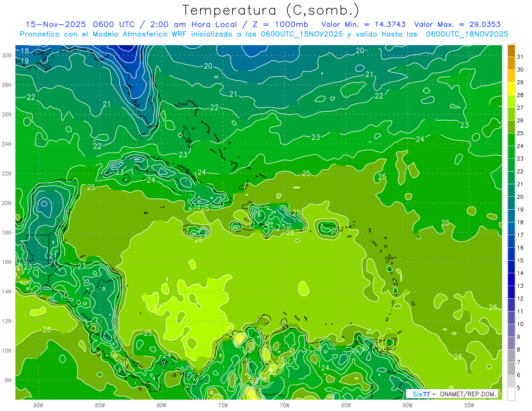Click the color scale label 13

(520, 286)
